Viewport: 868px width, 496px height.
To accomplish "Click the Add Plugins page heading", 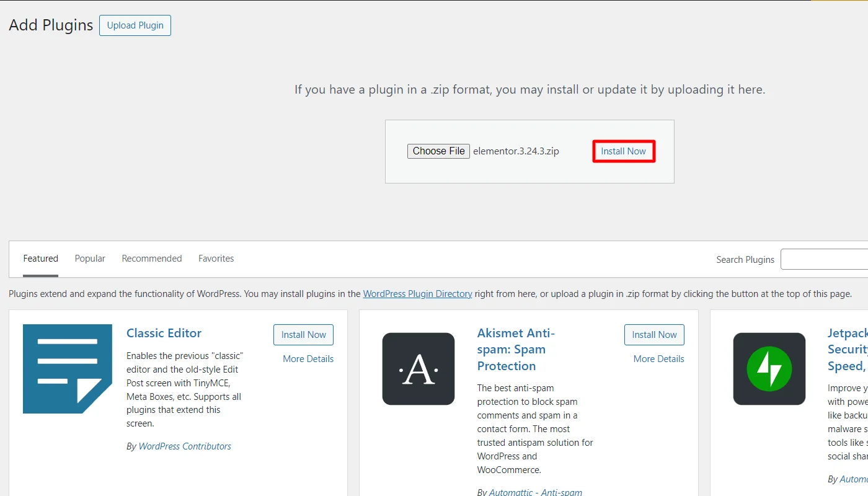I will (50, 25).
